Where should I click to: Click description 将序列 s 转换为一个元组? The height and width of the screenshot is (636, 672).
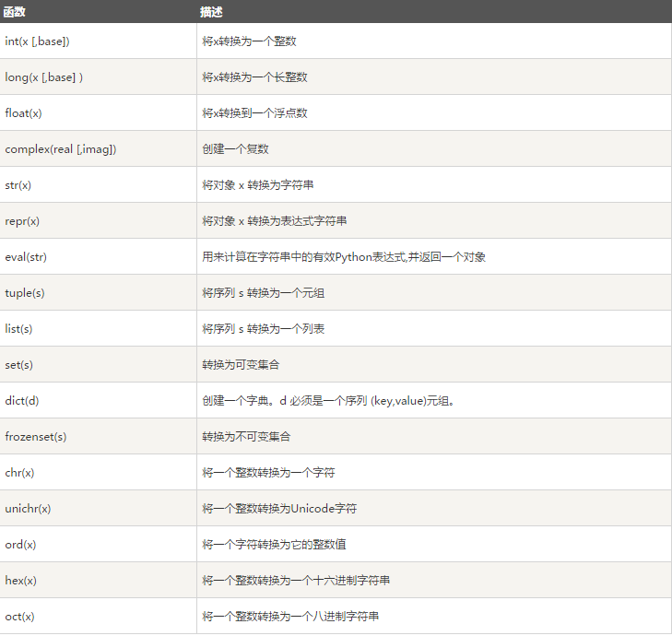pyautogui.click(x=263, y=293)
